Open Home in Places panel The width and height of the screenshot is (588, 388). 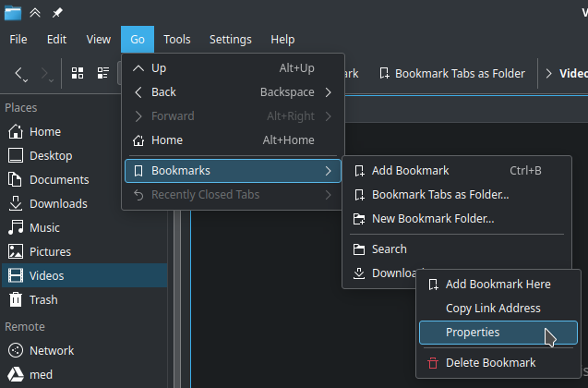[x=84, y=132]
